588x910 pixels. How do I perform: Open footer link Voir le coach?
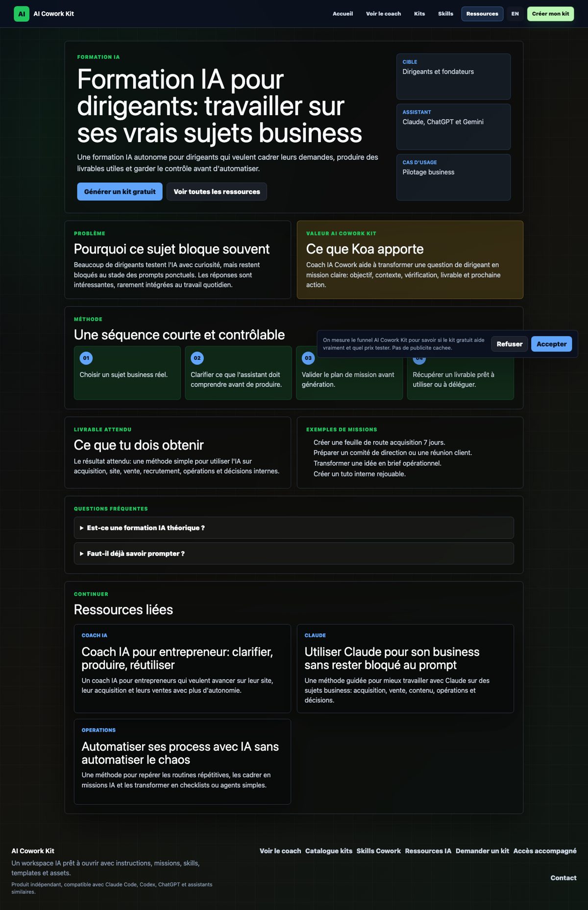point(280,851)
